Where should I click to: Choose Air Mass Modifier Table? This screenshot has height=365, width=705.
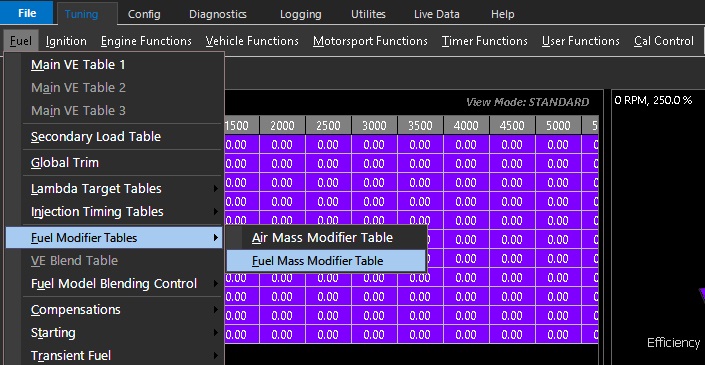tap(326, 238)
